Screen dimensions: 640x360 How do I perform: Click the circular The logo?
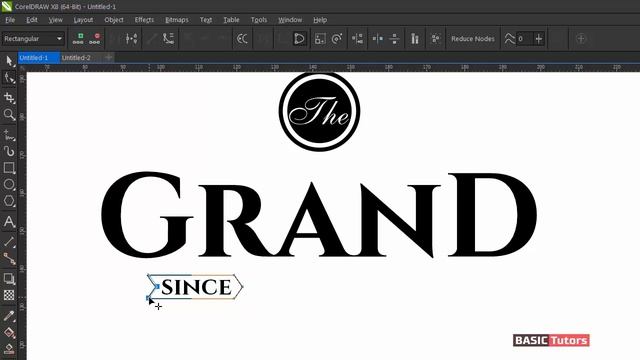319,111
